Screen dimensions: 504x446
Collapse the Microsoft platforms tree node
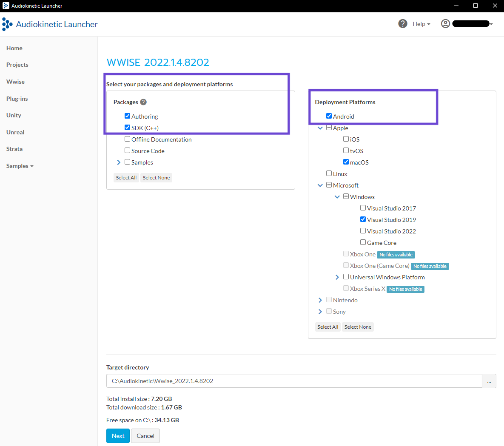pyautogui.click(x=320, y=185)
